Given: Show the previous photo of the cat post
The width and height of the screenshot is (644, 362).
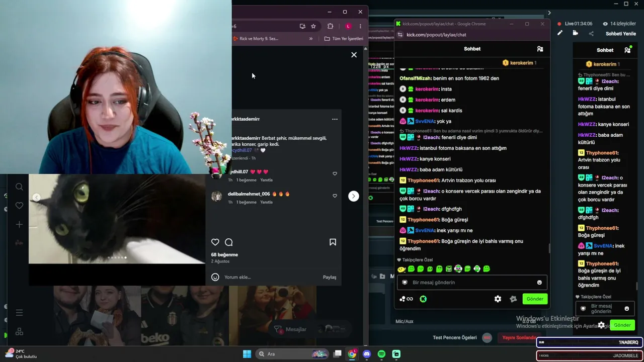Looking at the screenshot, I should tap(36, 197).
